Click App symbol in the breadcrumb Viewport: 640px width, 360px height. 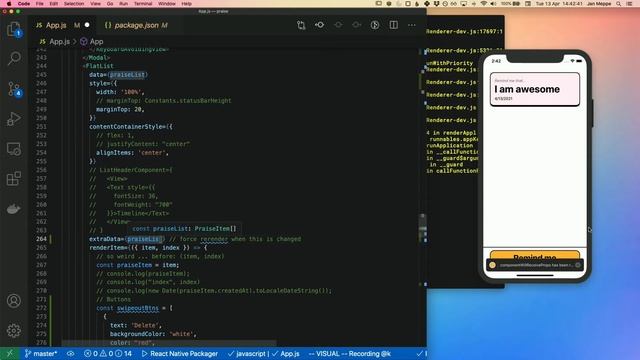click(x=92, y=42)
